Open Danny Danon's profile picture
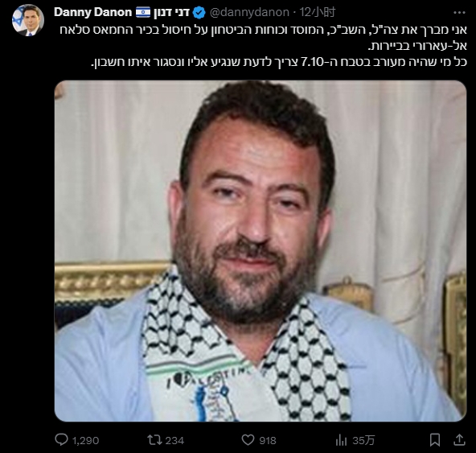 click(x=28, y=20)
